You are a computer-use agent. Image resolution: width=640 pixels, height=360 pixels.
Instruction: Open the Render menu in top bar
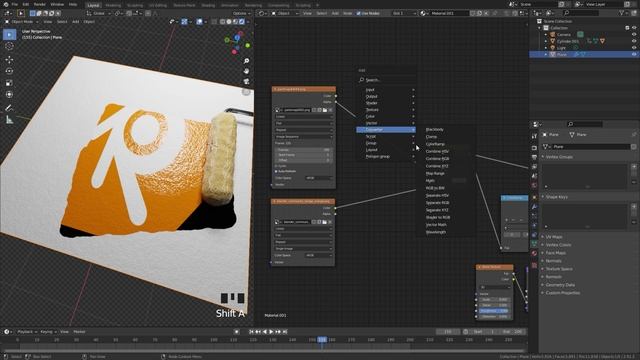click(x=40, y=4)
